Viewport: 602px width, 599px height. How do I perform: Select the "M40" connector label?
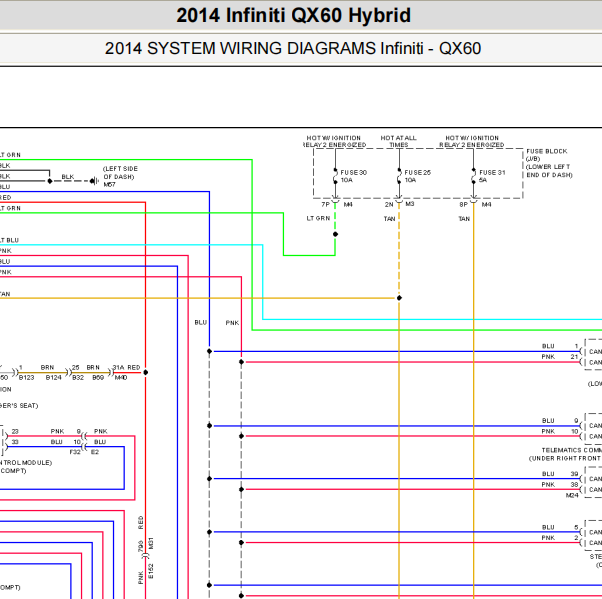(x=121, y=378)
